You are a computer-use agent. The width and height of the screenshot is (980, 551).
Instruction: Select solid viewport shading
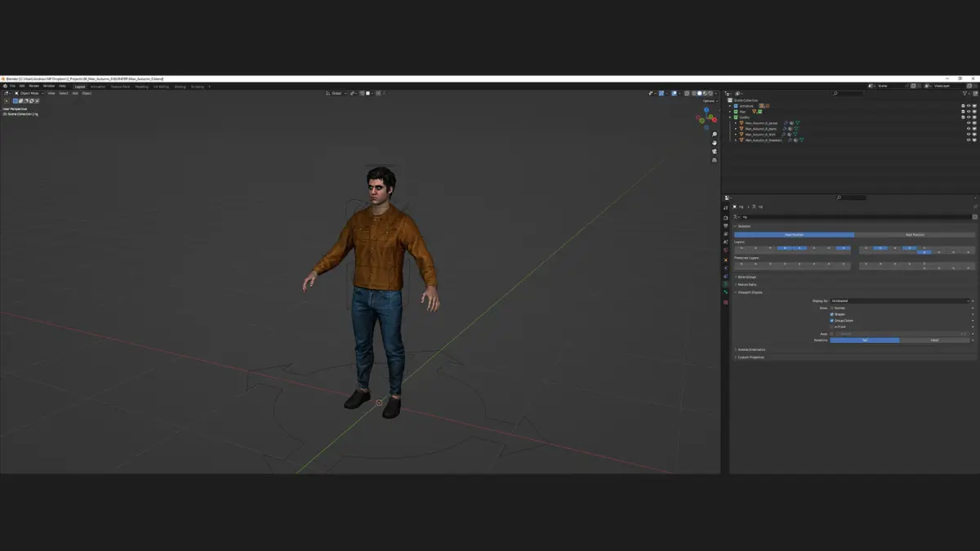point(699,93)
